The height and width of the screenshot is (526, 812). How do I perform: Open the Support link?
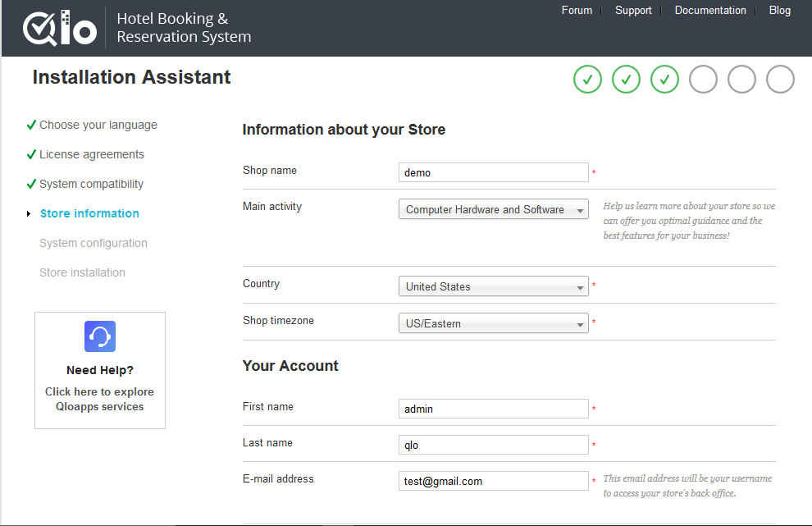tap(633, 11)
